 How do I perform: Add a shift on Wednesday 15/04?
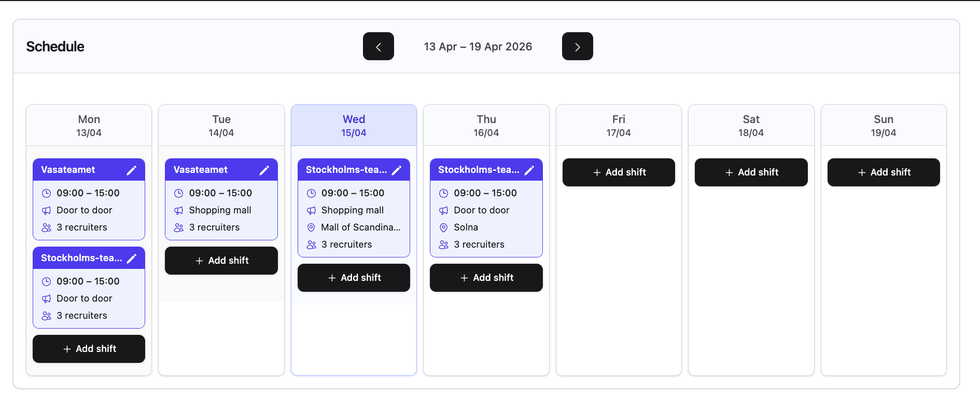tap(354, 278)
